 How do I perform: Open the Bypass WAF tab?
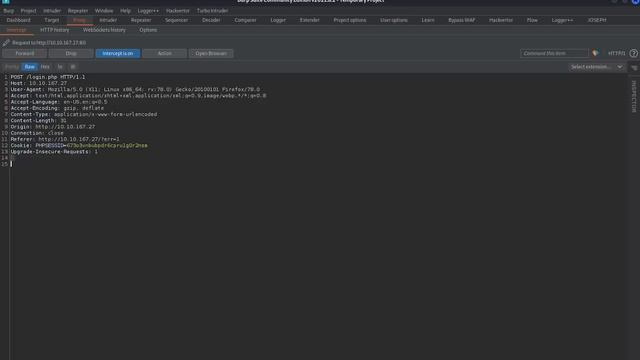461,20
